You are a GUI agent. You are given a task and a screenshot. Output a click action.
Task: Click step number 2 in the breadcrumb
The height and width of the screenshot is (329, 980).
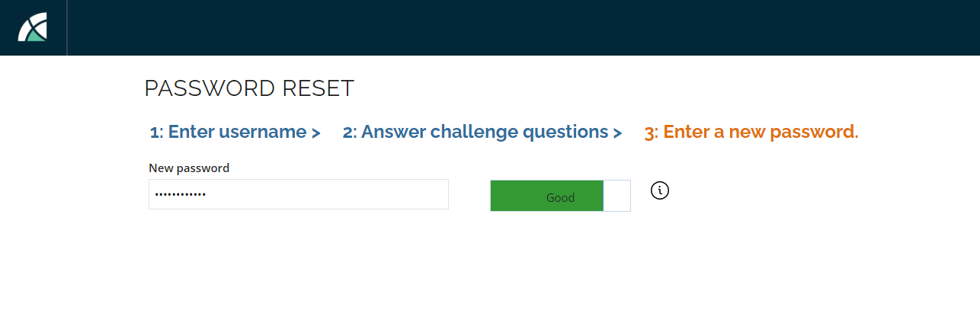pos(347,133)
